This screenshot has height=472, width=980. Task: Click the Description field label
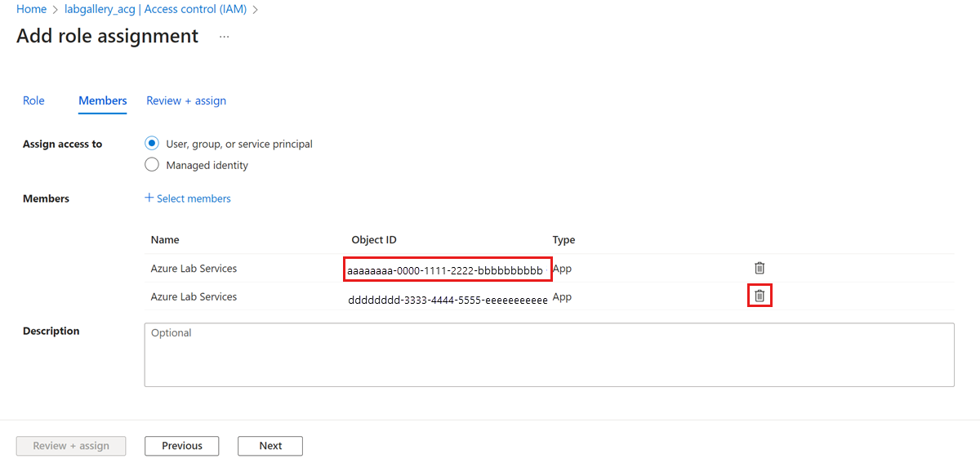[x=51, y=331]
